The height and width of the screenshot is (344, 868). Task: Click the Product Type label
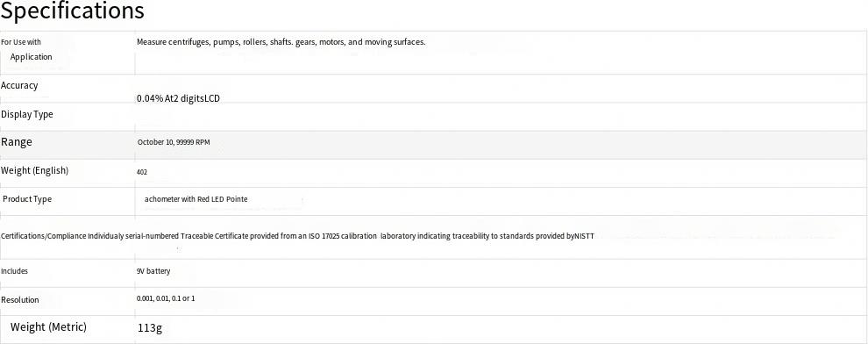click(27, 199)
